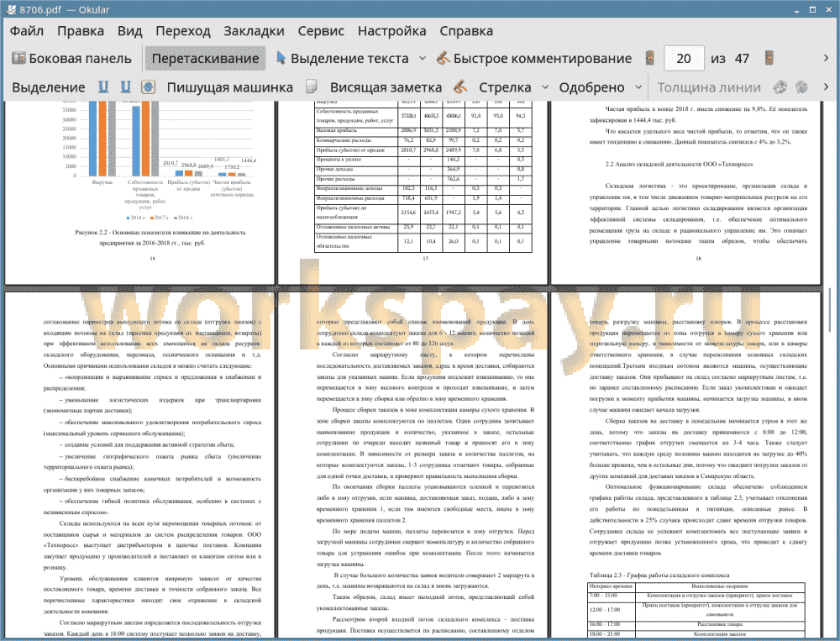
Task: Open the Правка menu
Action: tap(81, 31)
